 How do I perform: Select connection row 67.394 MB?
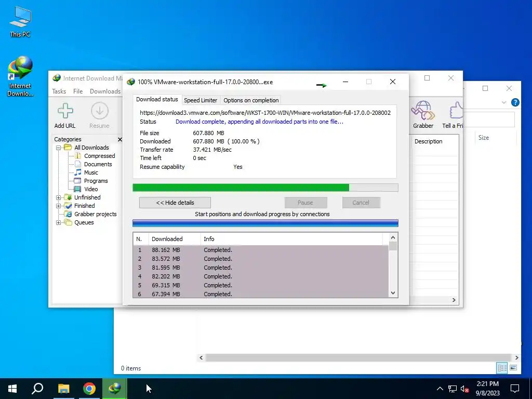pos(261,294)
